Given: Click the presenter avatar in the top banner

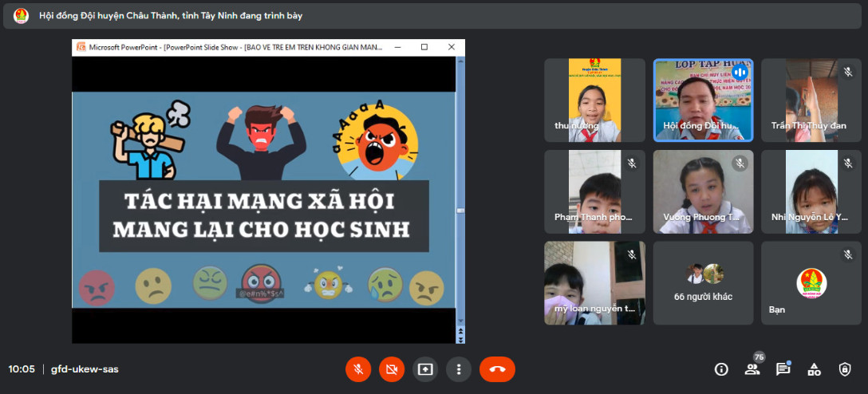Looking at the screenshot, I should pos(21,16).
